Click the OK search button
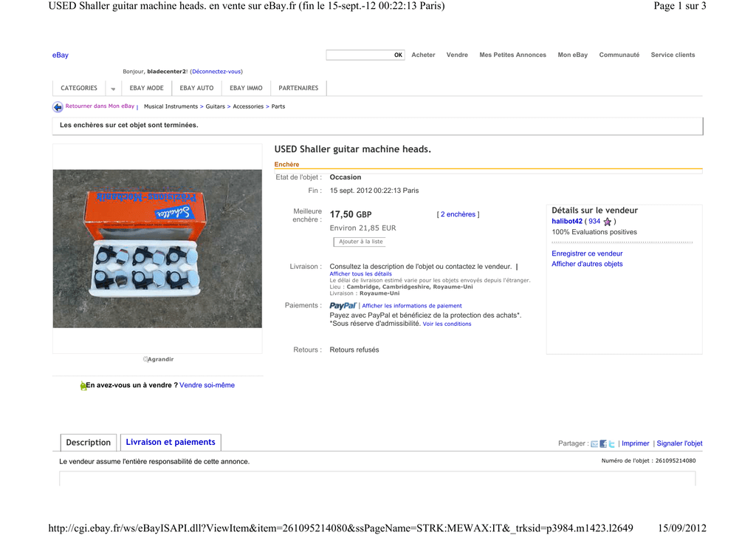Viewport: 756px width, 535px height. pos(398,55)
